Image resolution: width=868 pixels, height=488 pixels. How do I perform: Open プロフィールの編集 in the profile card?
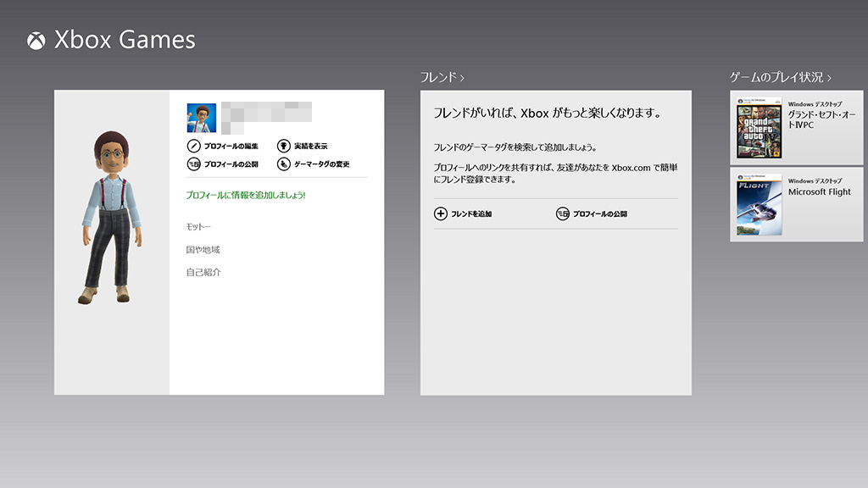click(x=231, y=146)
